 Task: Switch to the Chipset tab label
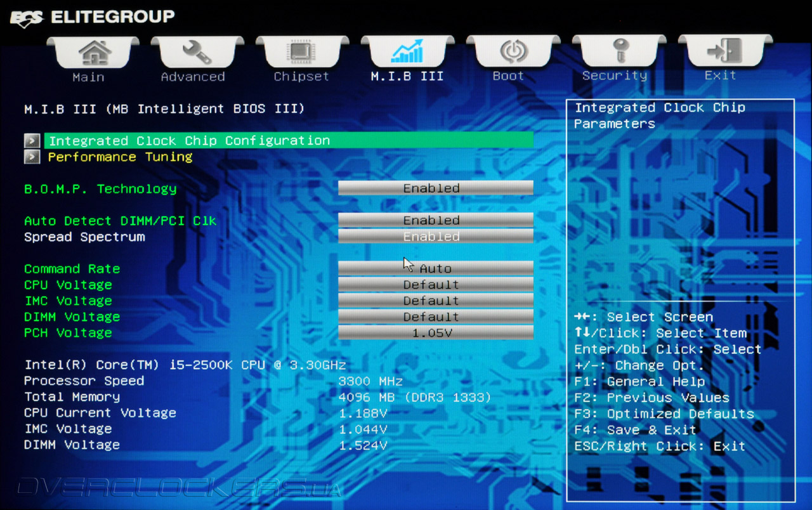[x=301, y=77]
